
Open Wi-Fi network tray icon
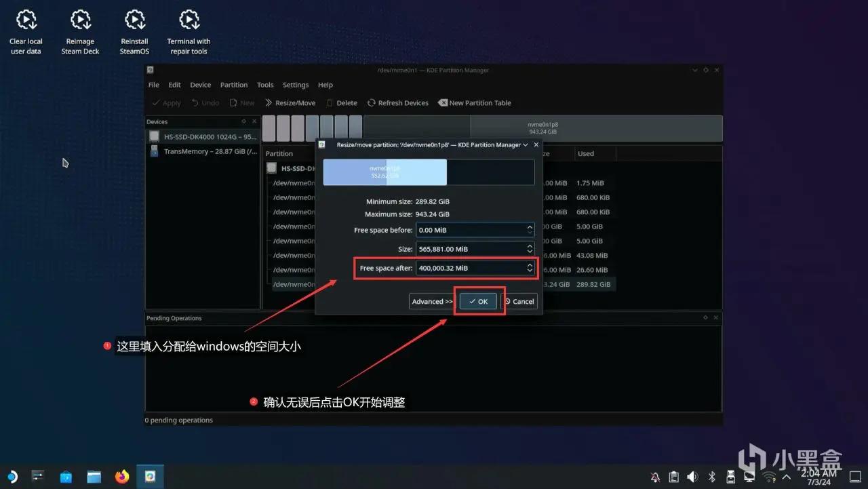click(769, 477)
